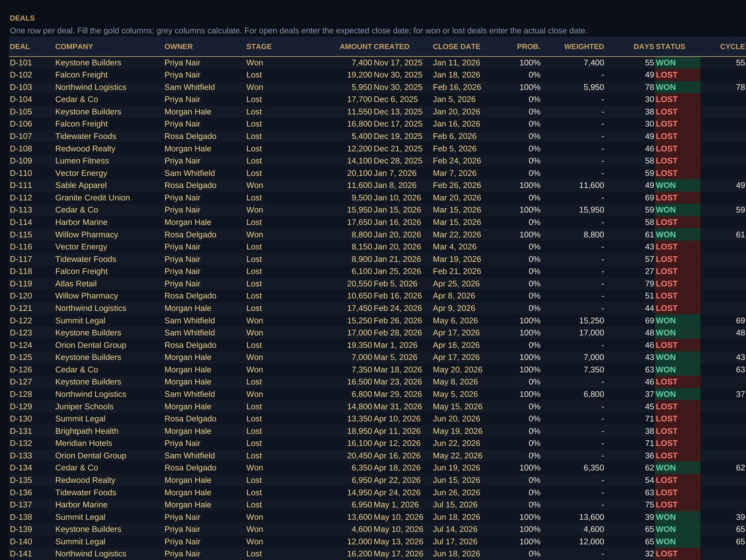Click Orion Dental Group in row D-124
Image resolution: width=746 pixels, height=560 pixels.
(x=90, y=345)
